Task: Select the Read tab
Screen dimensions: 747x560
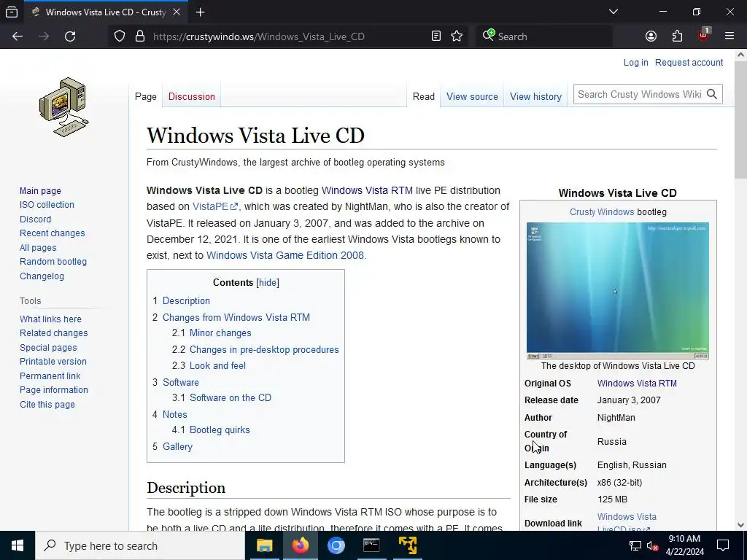Action: pos(424,97)
